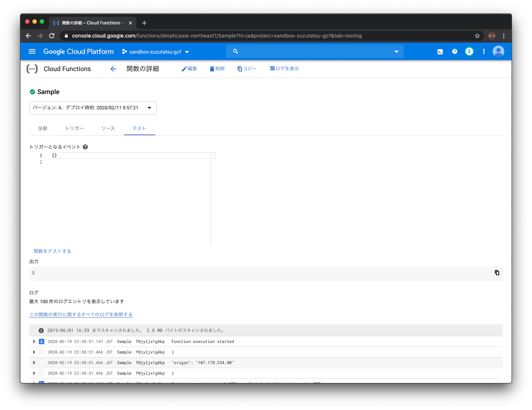Click the browser address bar URL
532x410 pixels.
[x=217, y=36]
